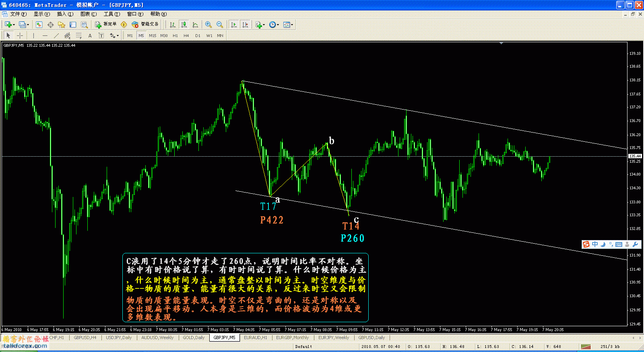Select the Equidistant Channel tool

pyautogui.click(x=68, y=35)
